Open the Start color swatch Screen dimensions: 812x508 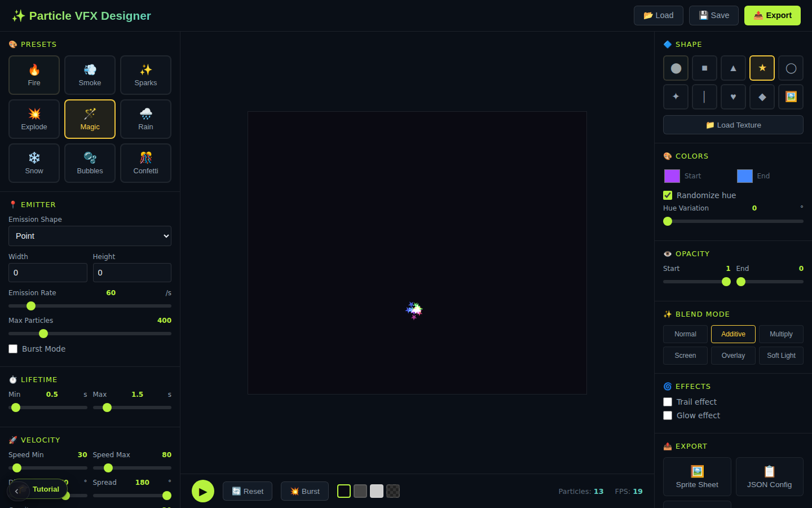click(672, 176)
